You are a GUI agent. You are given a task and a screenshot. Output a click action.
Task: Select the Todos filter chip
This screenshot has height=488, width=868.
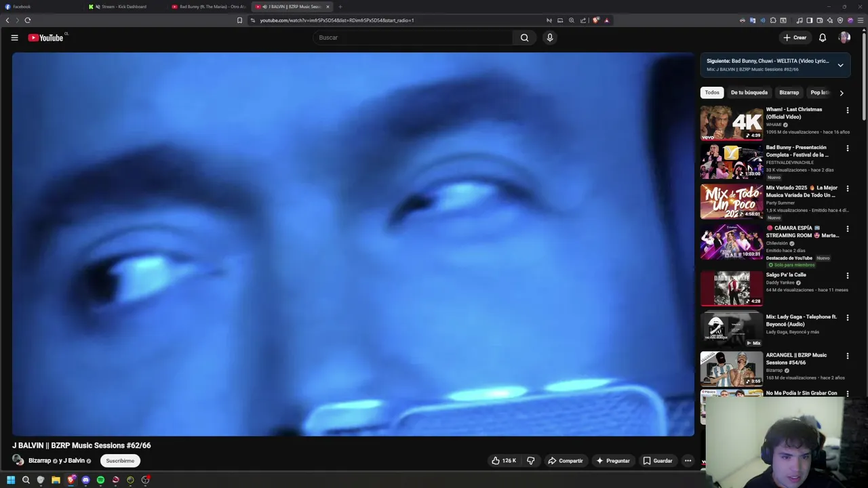(x=712, y=92)
